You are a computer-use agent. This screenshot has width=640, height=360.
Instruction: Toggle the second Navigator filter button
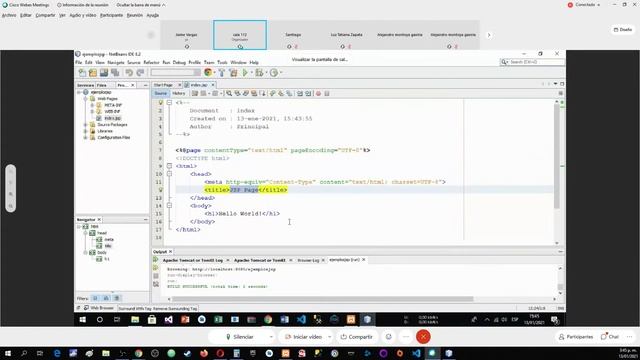[106, 298]
